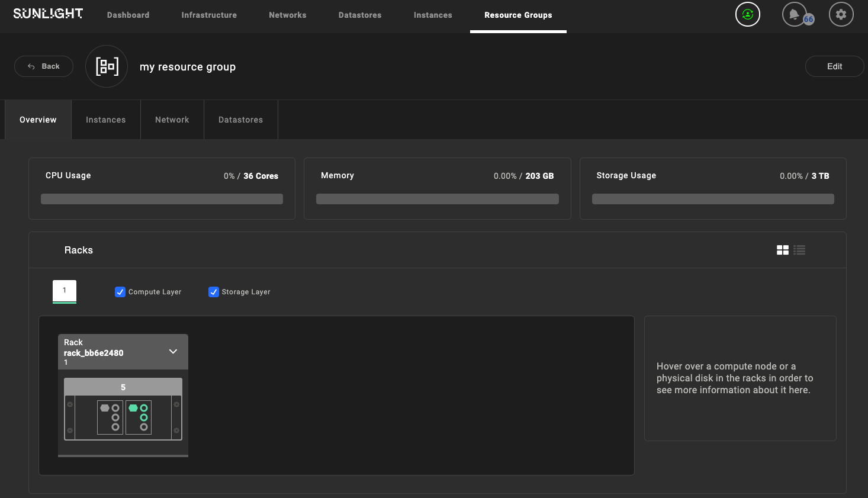Open the Networks menu
Image resolution: width=868 pixels, height=498 pixels.
tap(288, 15)
